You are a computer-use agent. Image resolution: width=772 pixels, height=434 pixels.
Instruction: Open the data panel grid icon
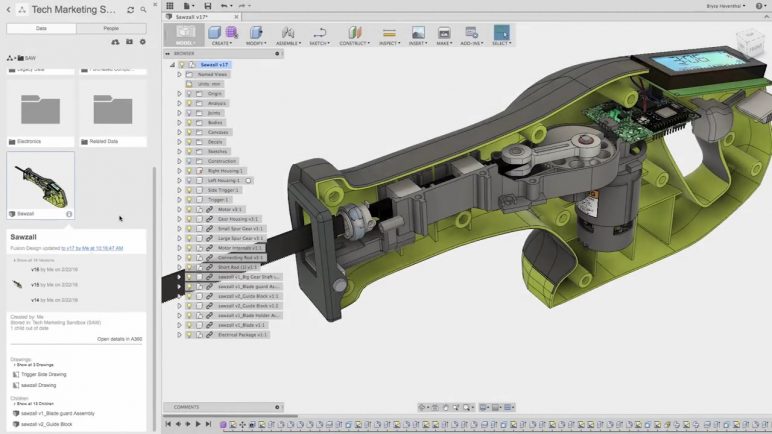click(170, 5)
